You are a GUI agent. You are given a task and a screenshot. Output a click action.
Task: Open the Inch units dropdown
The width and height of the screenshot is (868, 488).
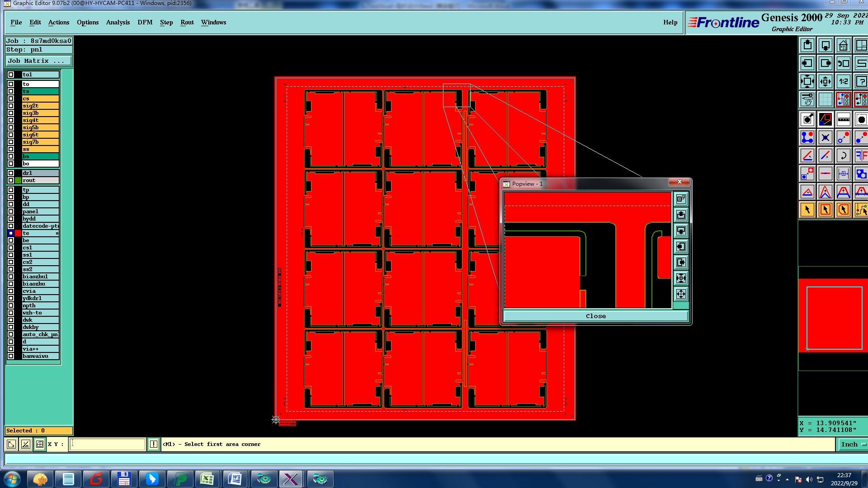853,444
